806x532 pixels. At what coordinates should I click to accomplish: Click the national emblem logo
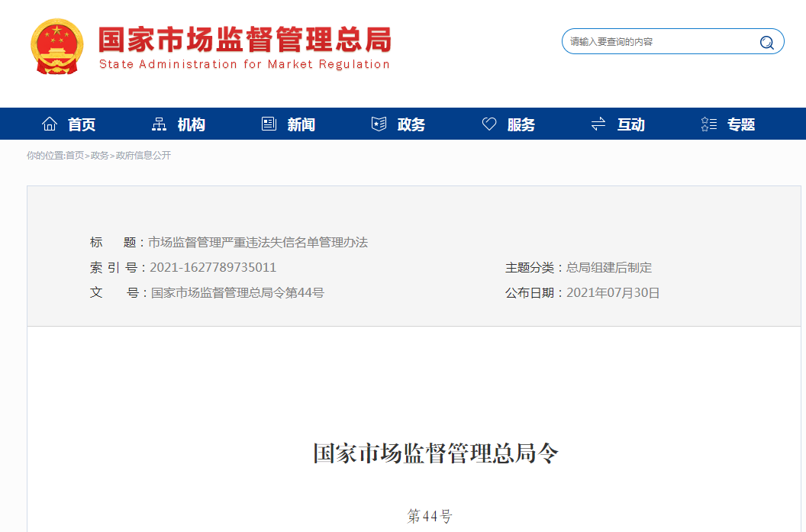57,47
